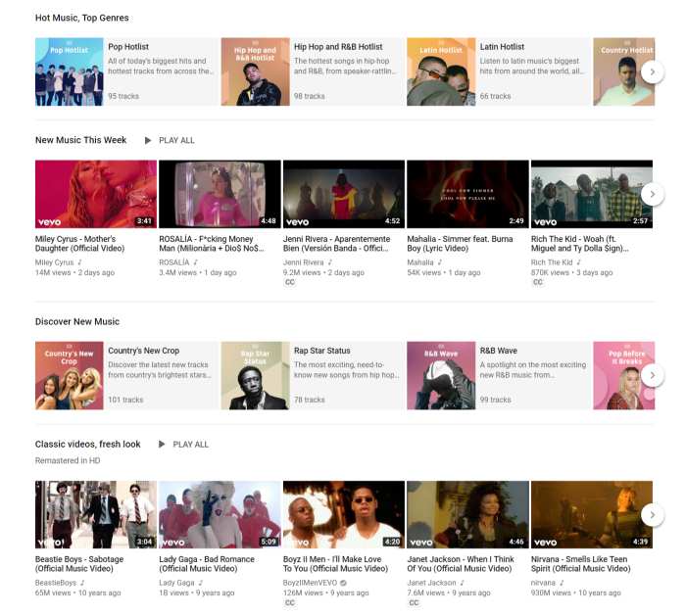Viewport: 686px width, 616px height.
Task: Visit the nirvana channel name
Action: tap(543, 583)
